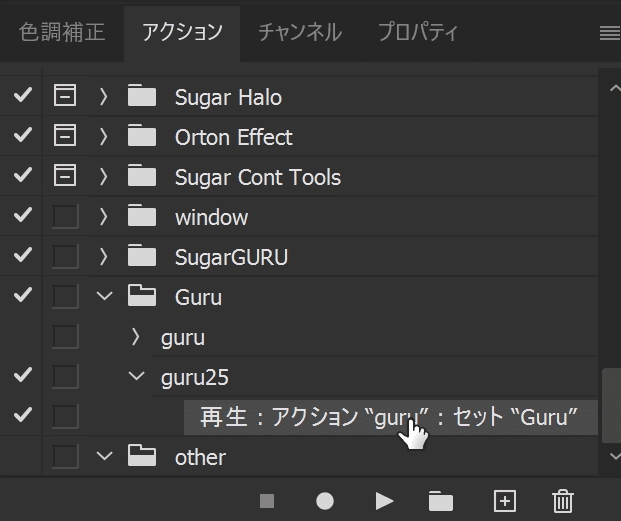Uncheck the window action set
This screenshot has width=621, height=521.
pos(22,217)
